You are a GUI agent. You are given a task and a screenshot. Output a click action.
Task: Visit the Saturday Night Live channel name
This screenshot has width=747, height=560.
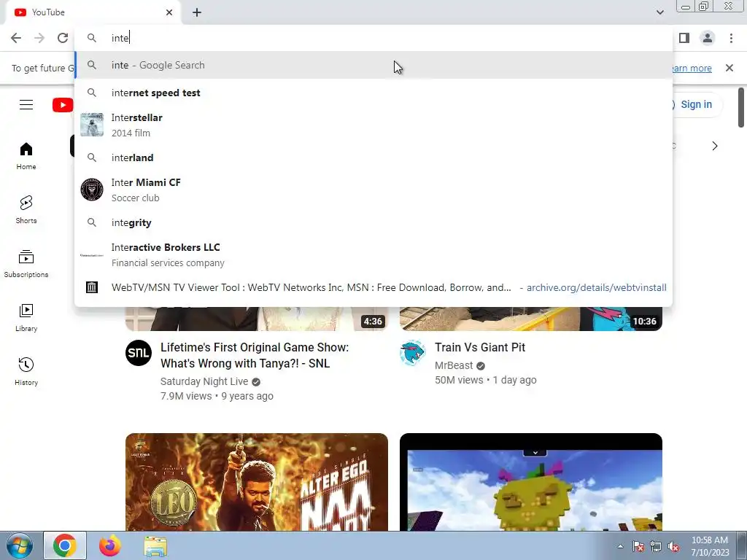click(204, 381)
